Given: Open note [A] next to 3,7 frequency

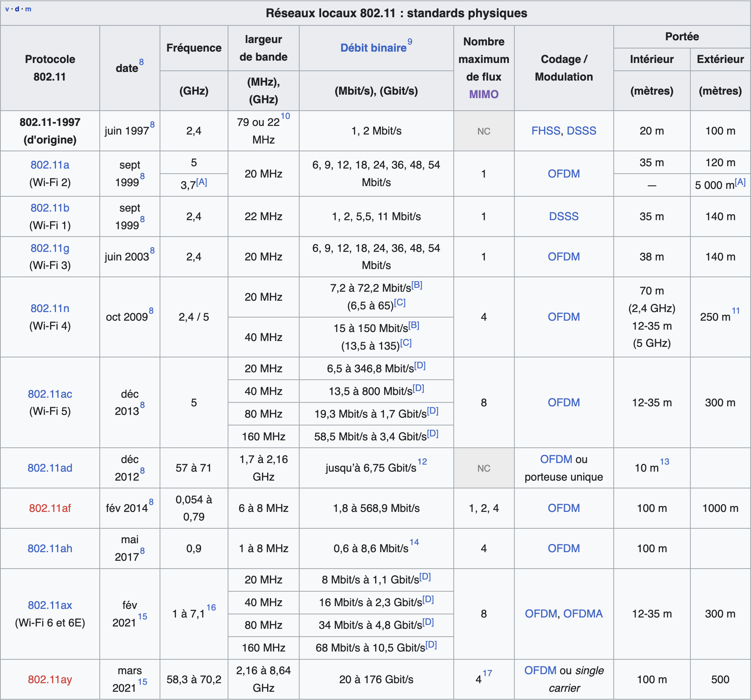Looking at the screenshot, I should [202, 182].
